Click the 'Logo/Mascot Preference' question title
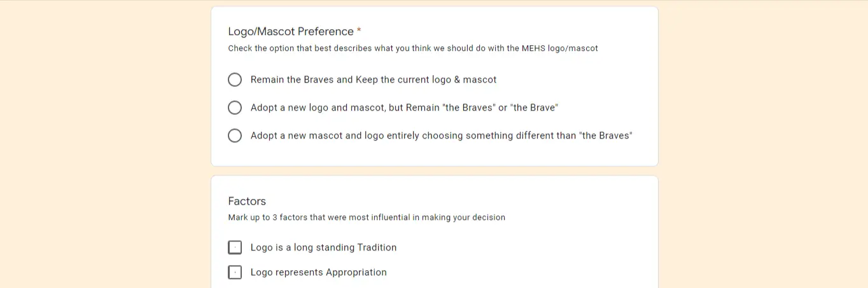This screenshot has height=288, width=868. (291, 31)
